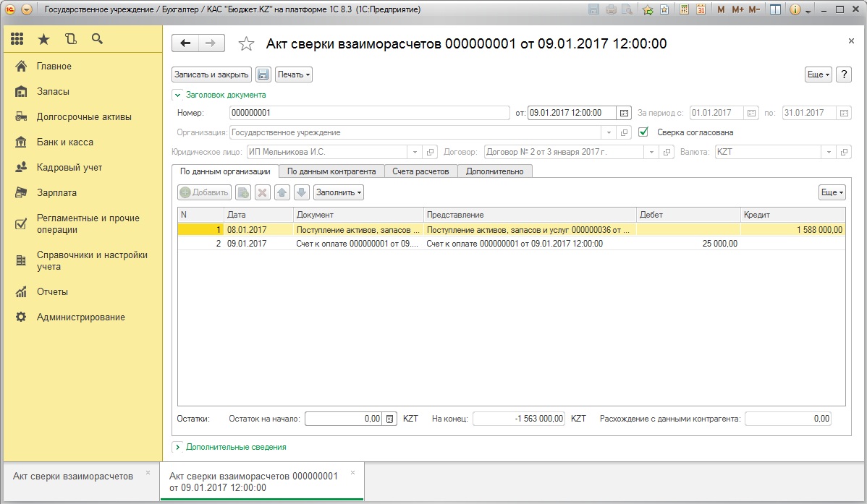Go forward with the right arrow button
This screenshot has width=867, height=504.
(211, 43)
